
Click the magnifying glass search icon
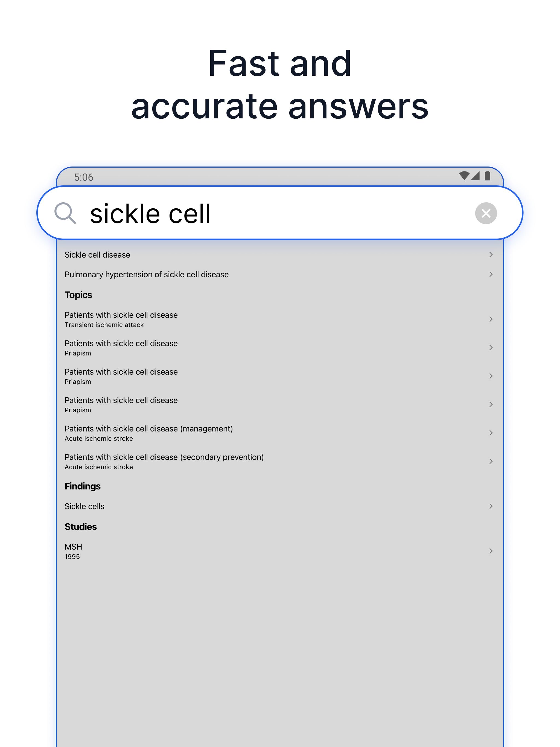point(65,213)
